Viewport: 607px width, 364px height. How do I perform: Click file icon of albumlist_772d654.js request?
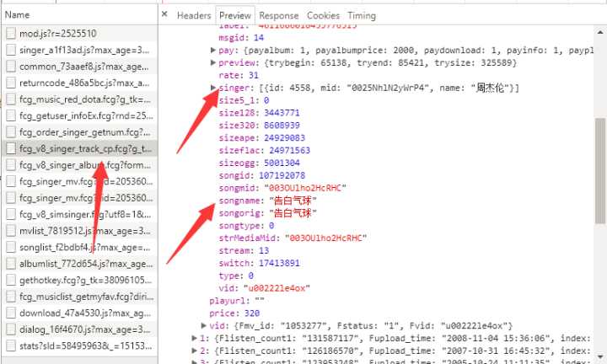coord(11,264)
